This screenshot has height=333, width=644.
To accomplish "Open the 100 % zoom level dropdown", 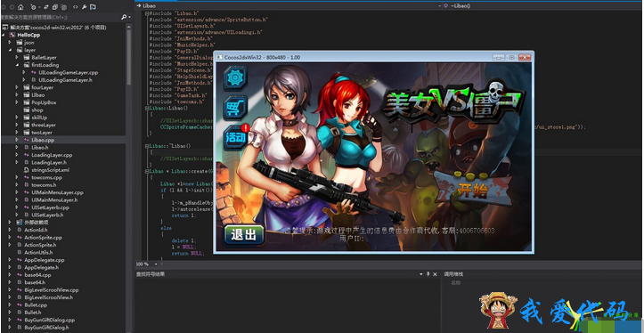I will pyautogui.click(x=156, y=264).
